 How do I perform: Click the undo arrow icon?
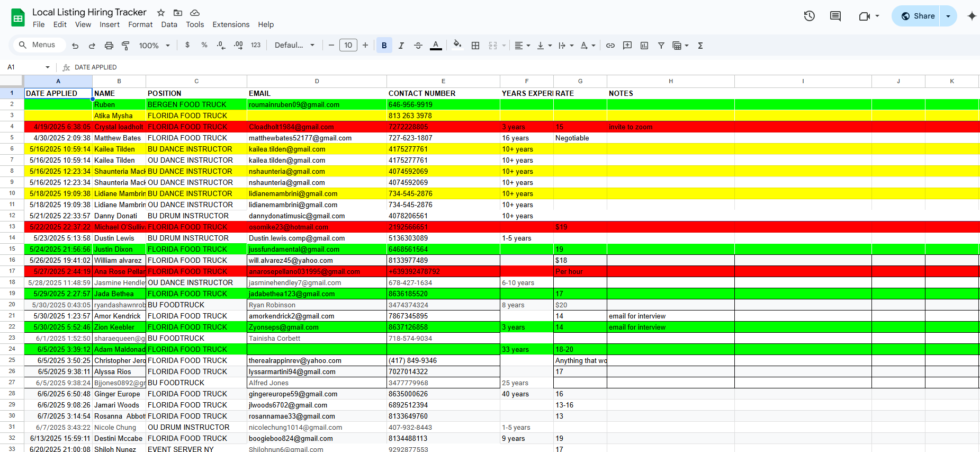point(75,46)
